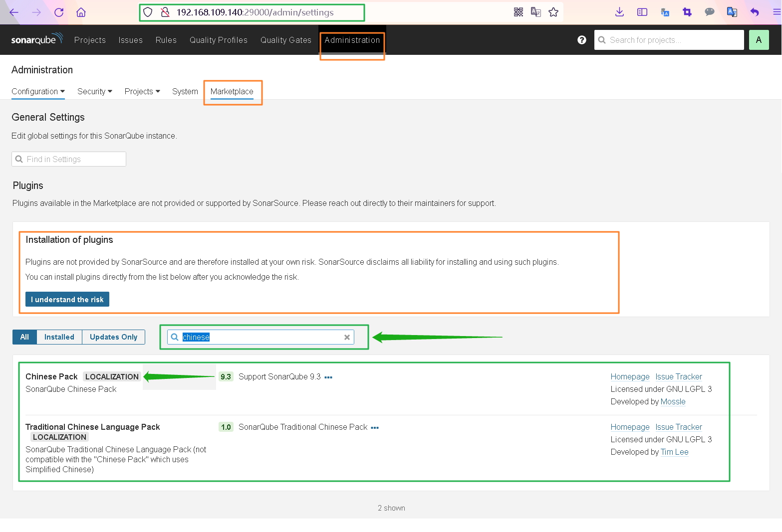782x532 pixels.
Task: Go back with the browser back arrow
Action: [14, 12]
